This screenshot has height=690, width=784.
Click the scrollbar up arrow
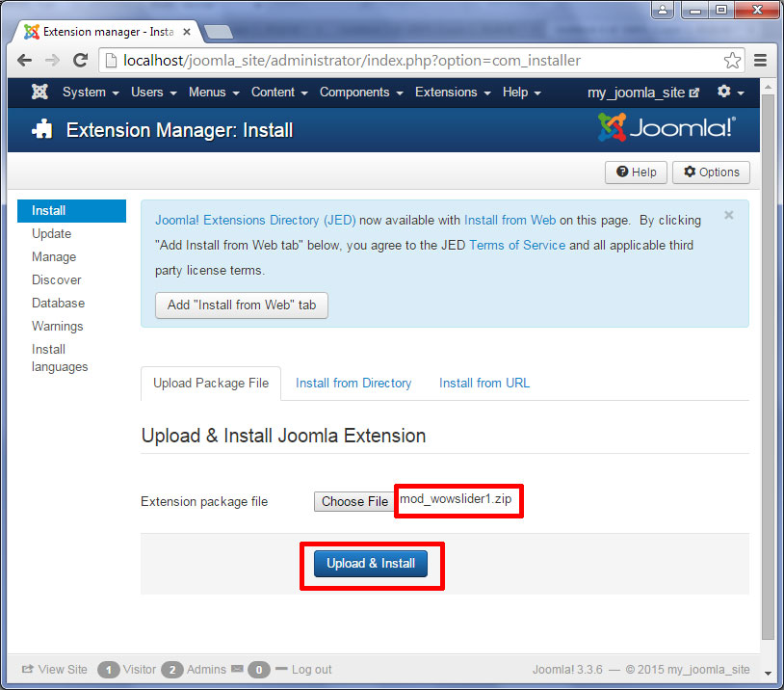[768, 86]
